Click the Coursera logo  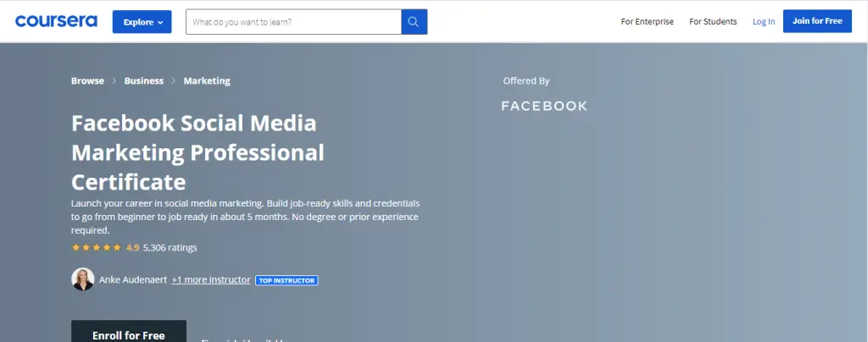56,21
